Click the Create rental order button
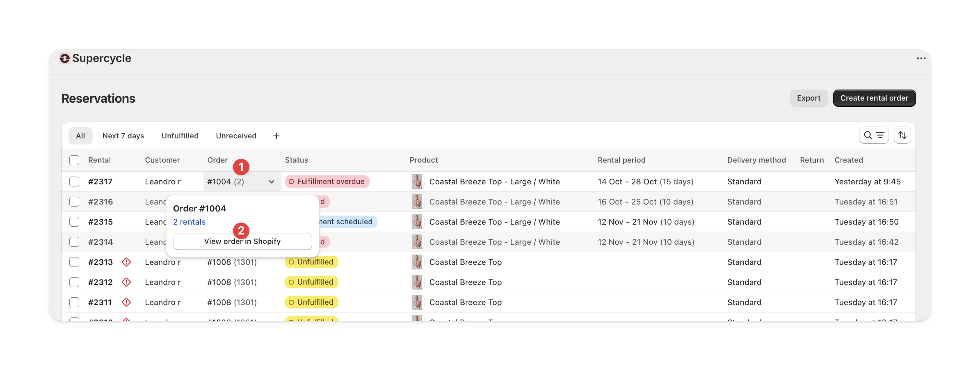The width and height of the screenshot is (980, 370). coord(874,98)
